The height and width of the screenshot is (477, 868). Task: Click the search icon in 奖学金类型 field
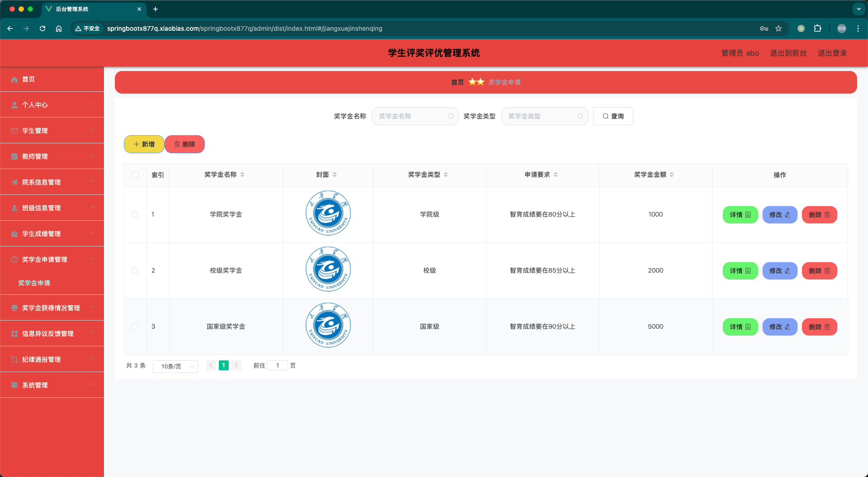[x=580, y=116]
